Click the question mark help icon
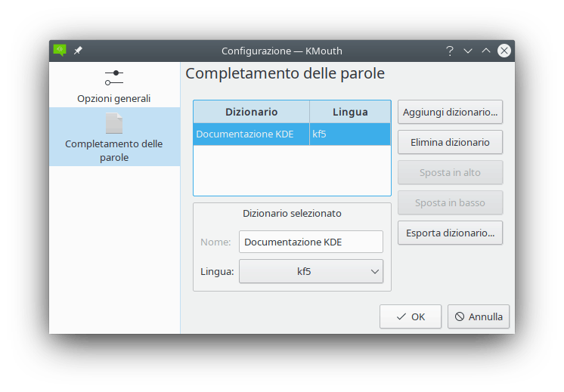Screen dimensions: 564x392 click(x=450, y=51)
